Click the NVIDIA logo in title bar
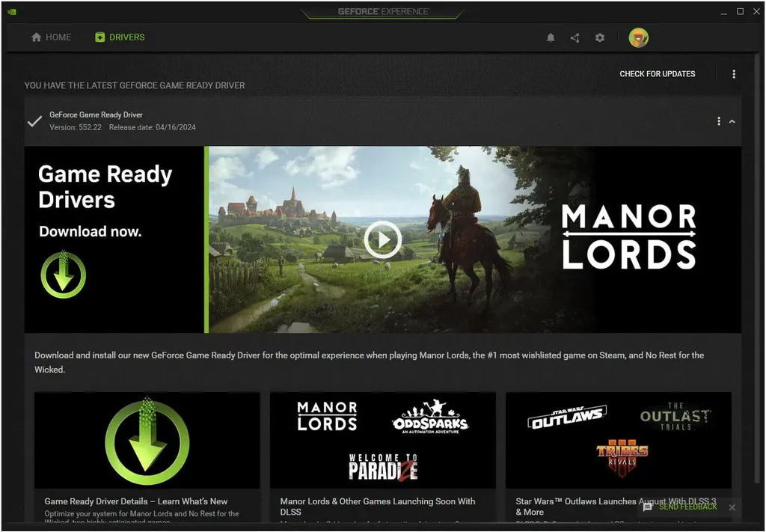 click(12, 12)
